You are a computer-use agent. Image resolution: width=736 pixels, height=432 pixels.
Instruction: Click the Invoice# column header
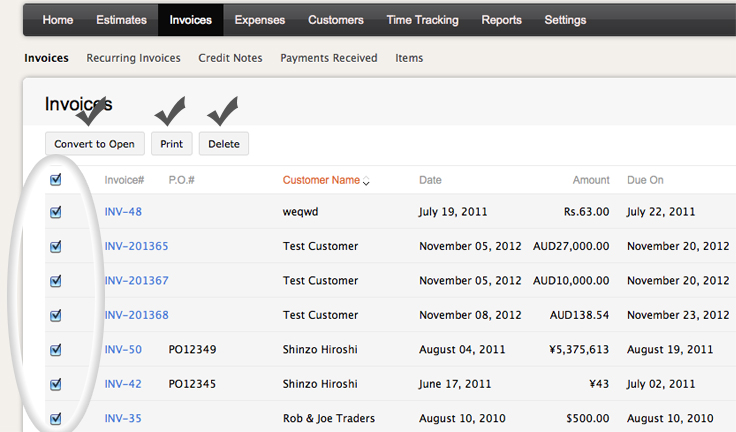pyautogui.click(x=124, y=180)
